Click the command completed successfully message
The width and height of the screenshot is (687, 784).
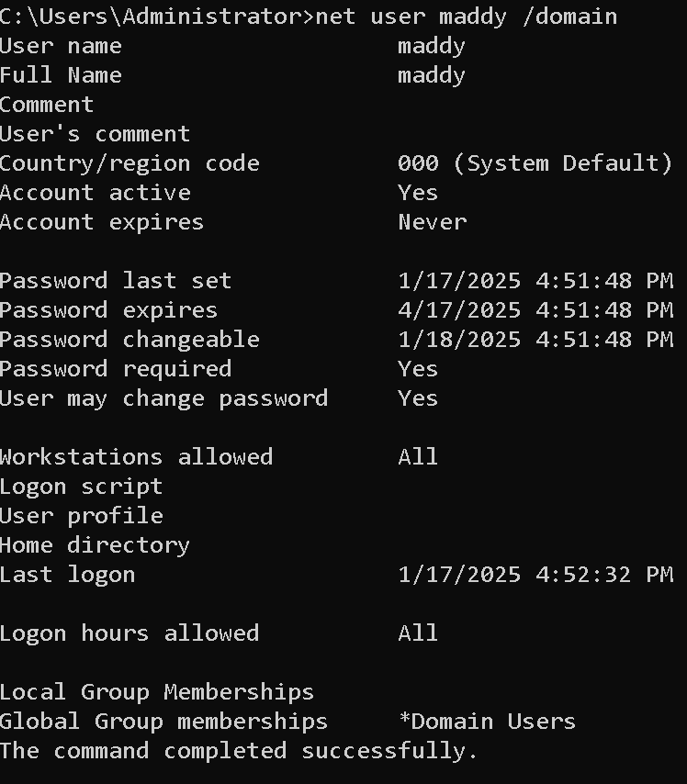(x=239, y=752)
